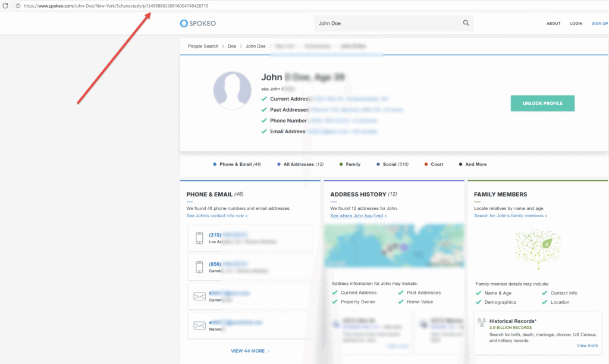
Task: Click the Spokeo logo
Action: coord(197,23)
